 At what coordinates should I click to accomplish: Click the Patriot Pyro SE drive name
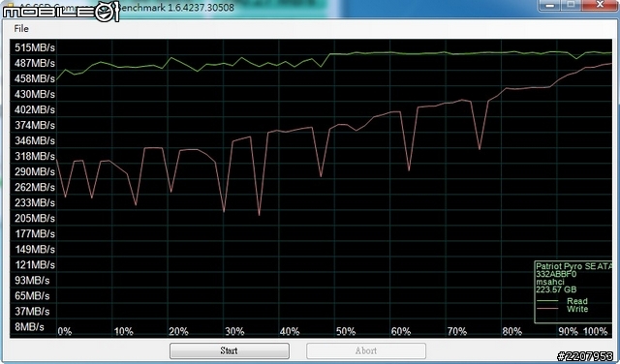(574, 267)
